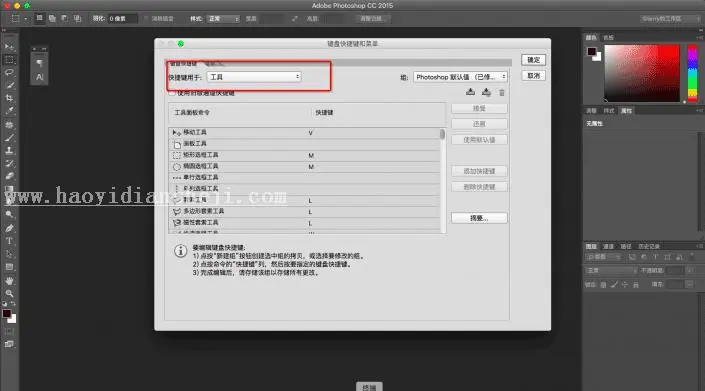Save changes to current shortcut set icon
705x391 pixels.
click(x=470, y=92)
